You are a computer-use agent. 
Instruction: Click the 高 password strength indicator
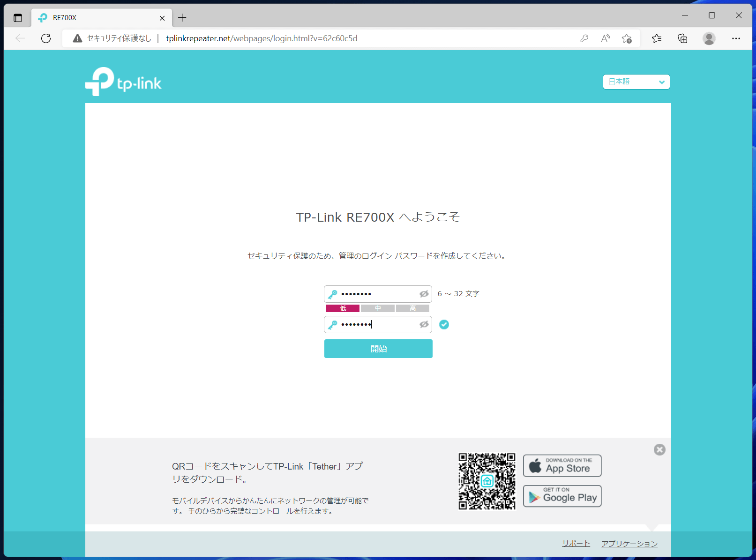pos(412,308)
